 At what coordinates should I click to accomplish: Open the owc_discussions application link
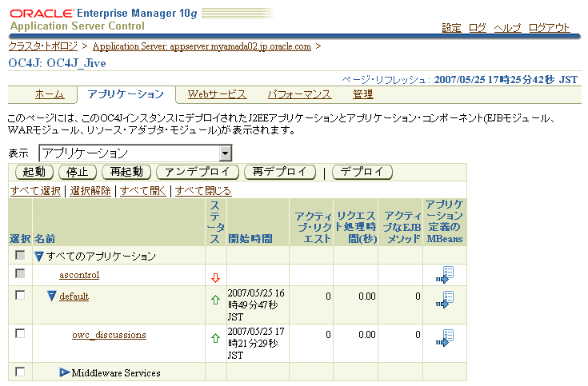[x=109, y=335]
